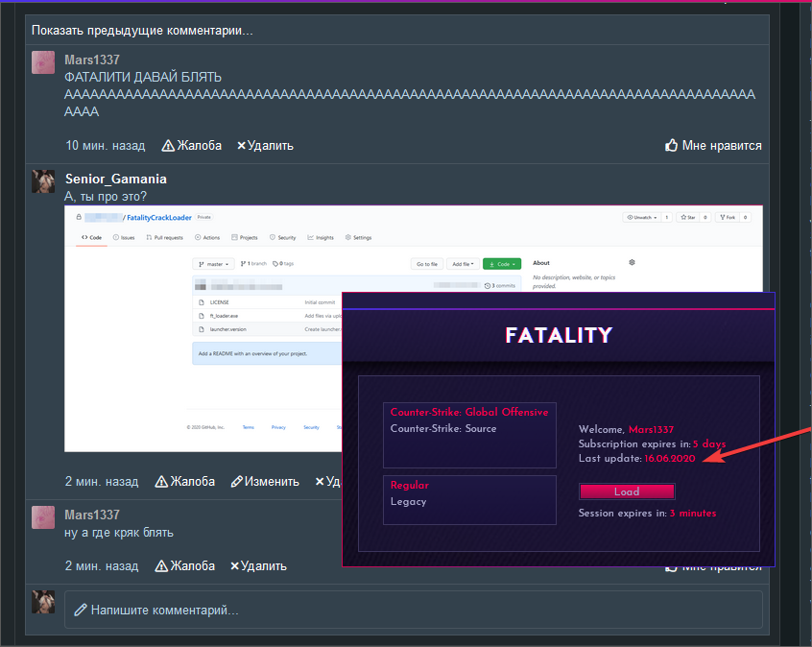812x647 pixels.
Task: Click own avatar beside comment field
Action: pos(43,602)
